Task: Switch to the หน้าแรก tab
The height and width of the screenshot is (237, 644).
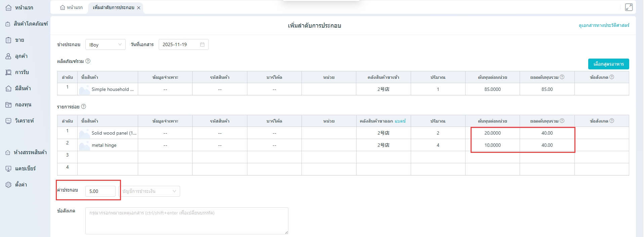Action: pos(71,7)
